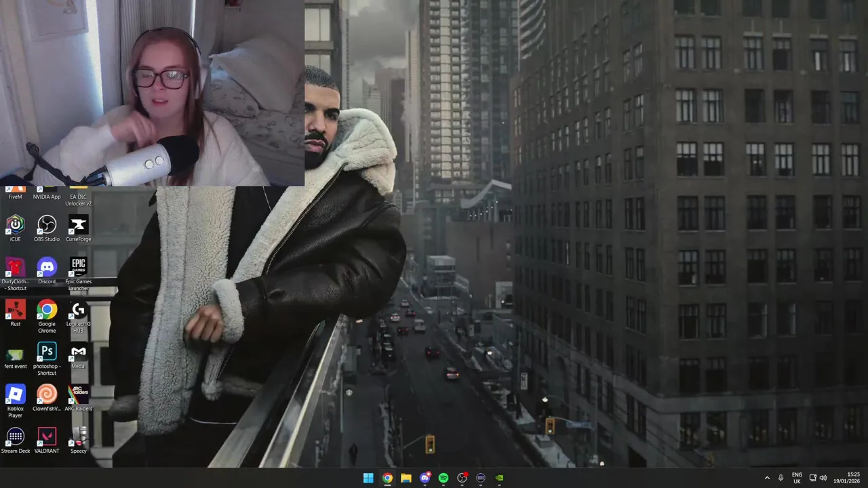Open File Explorer from the taskbar
Viewport: 868px width, 488px height.
(x=406, y=478)
